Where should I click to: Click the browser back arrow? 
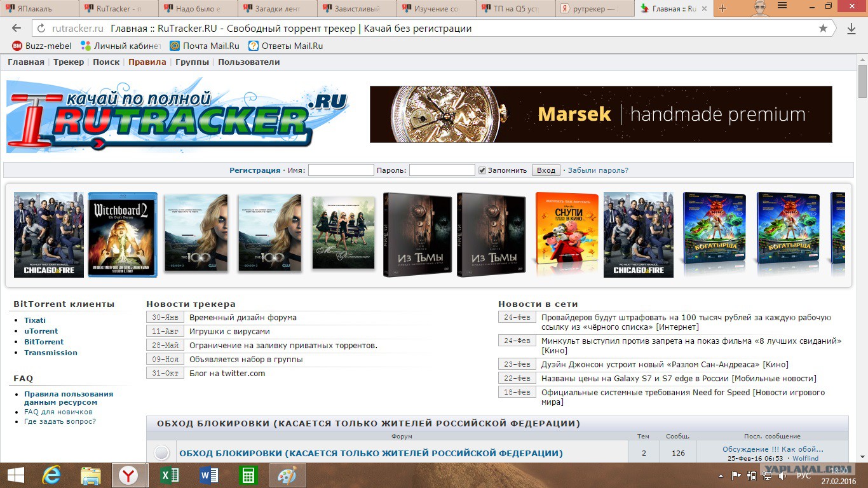click(x=17, y=29)
